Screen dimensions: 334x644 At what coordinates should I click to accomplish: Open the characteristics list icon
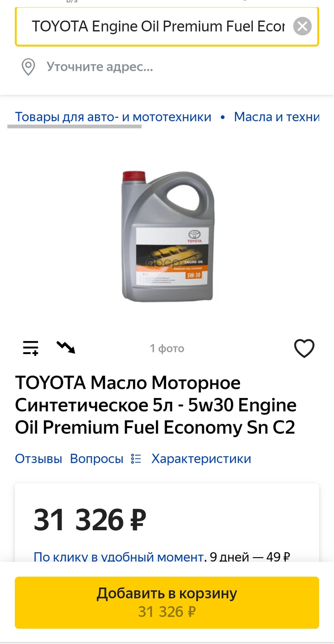(136, 459)
